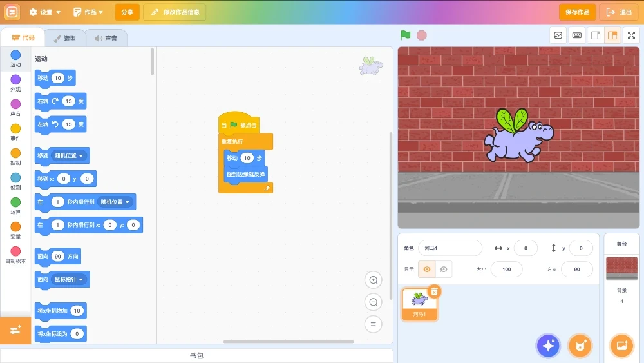Click the 移动 10 步 palette block
Viewport: 644px width, 363px height.
[55, 78]
